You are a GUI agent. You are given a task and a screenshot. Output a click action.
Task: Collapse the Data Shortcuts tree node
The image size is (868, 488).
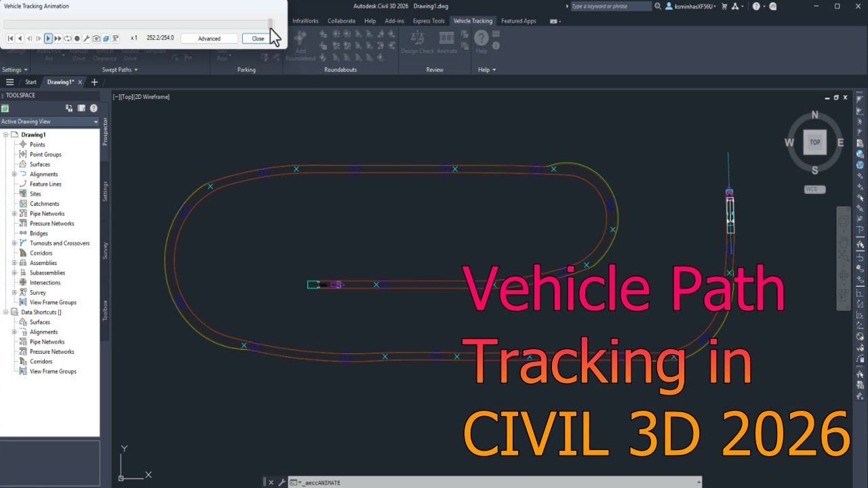pyautogui.click(x=5, y=312)
